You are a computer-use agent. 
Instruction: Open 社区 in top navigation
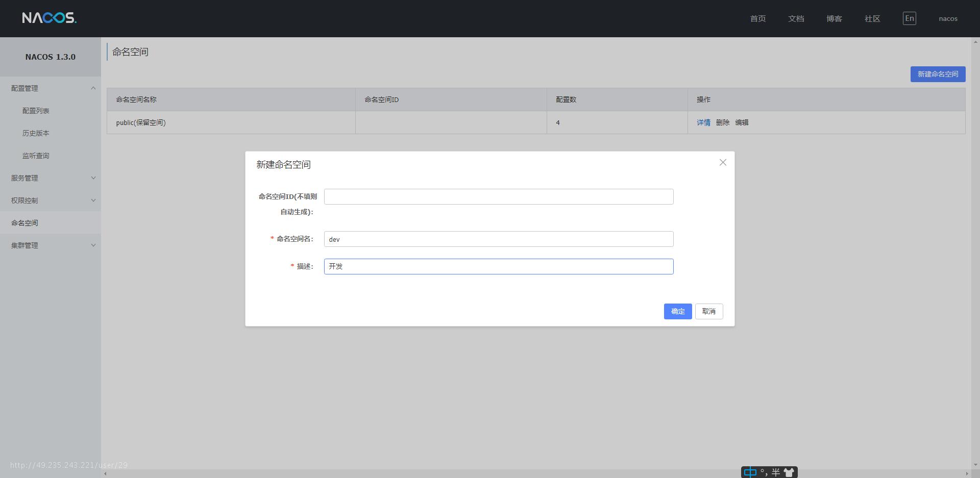(x=872, y=18)
